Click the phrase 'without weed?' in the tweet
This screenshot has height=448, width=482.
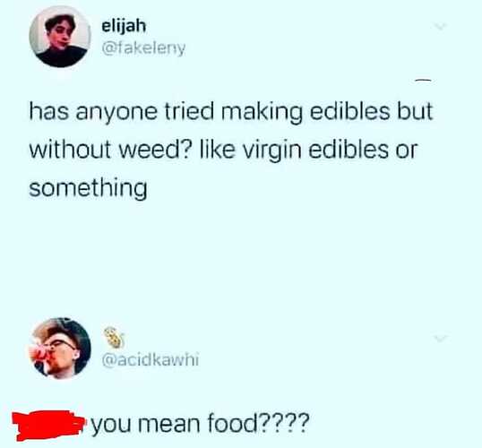(111, 151)
